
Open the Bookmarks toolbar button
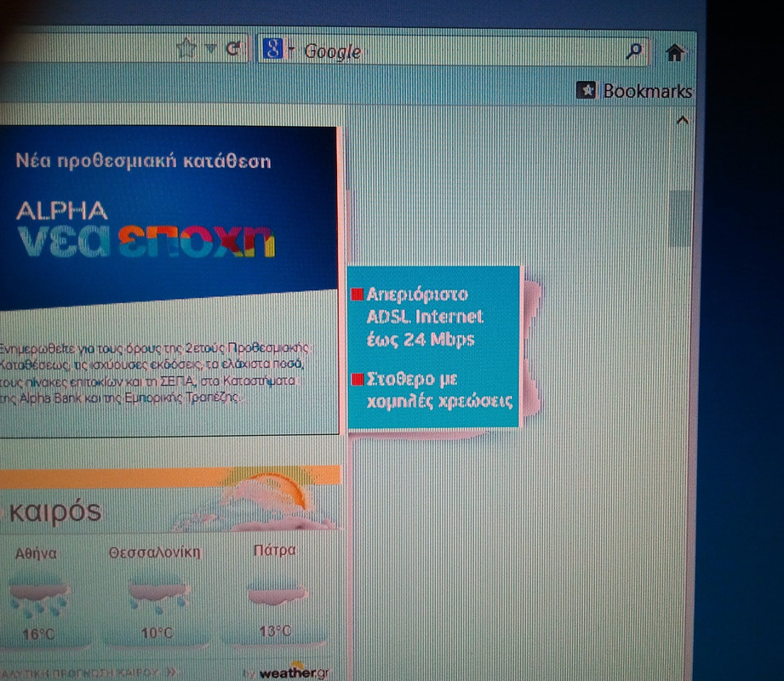[635, 91]
